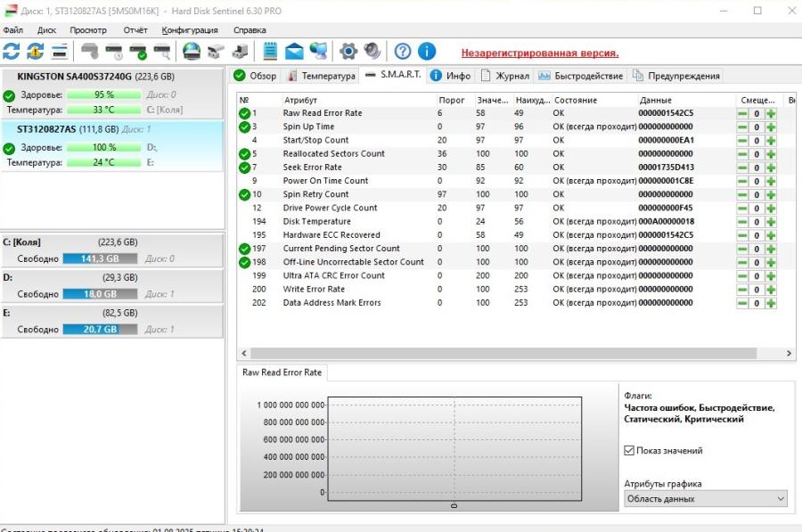
Task: Click the report notepad icon in toolbar
Action: click(x=270, y=51)
